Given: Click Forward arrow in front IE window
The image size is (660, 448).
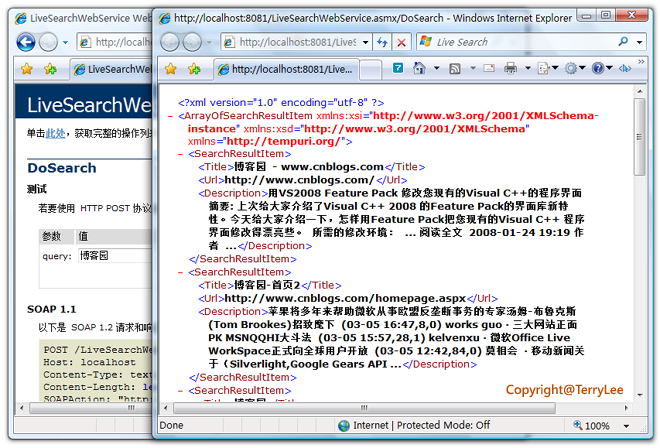Looking at the screenshot, I should click(x=192, y=42).
